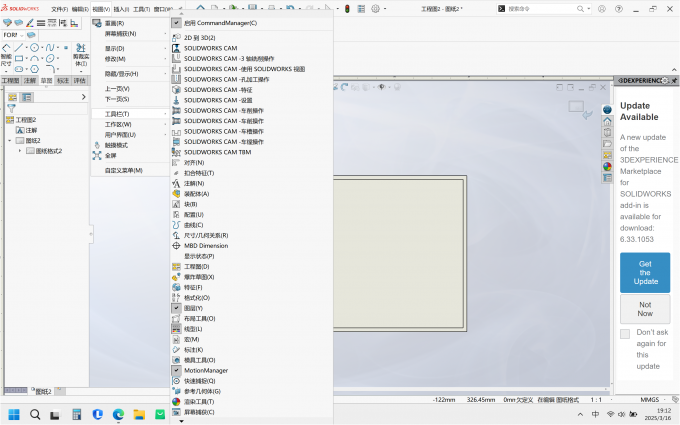This screenshot has width=680, height=425.
Task: Collapse the 图纸2 tree node
Action: (10, 141)
